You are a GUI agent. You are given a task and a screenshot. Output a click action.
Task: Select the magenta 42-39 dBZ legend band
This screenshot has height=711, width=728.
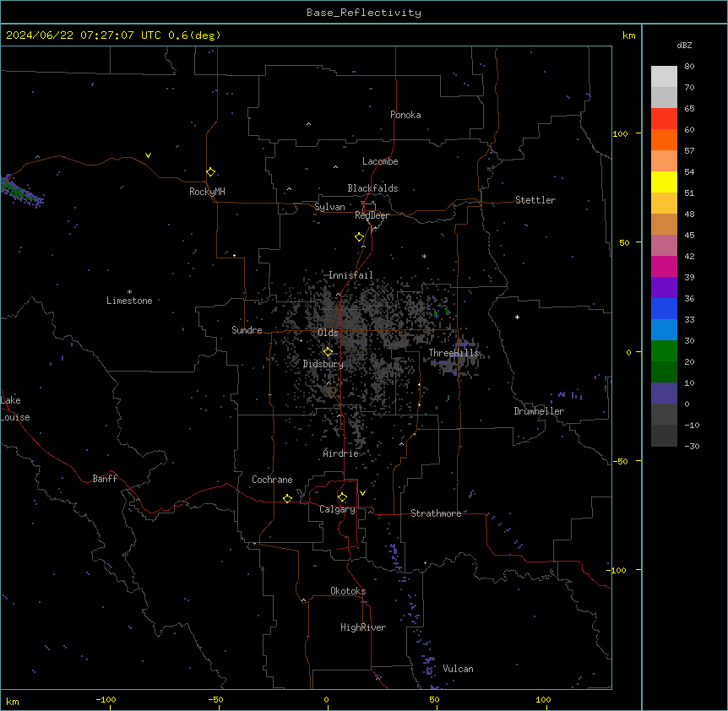(664, 266)
